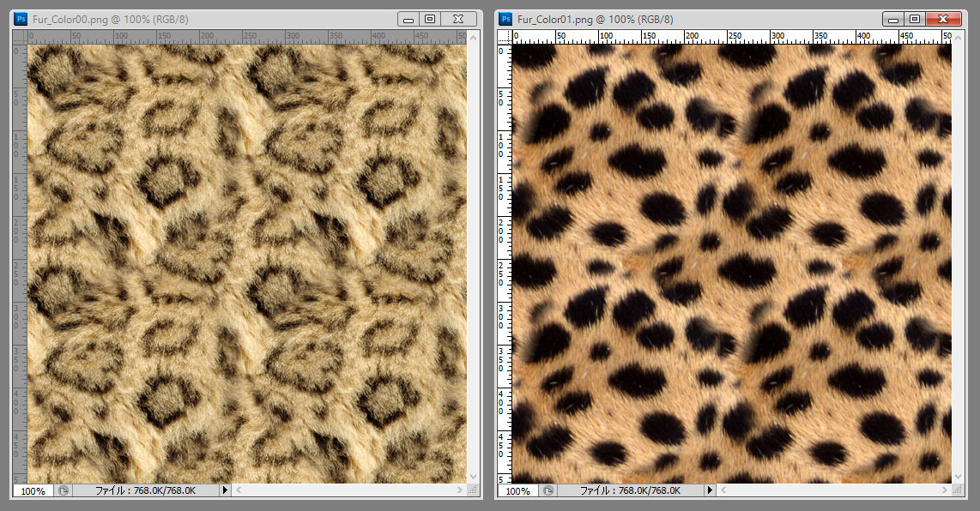
Task: Toggle the restore button on Fur_Color00.png window
Action: 430,17
